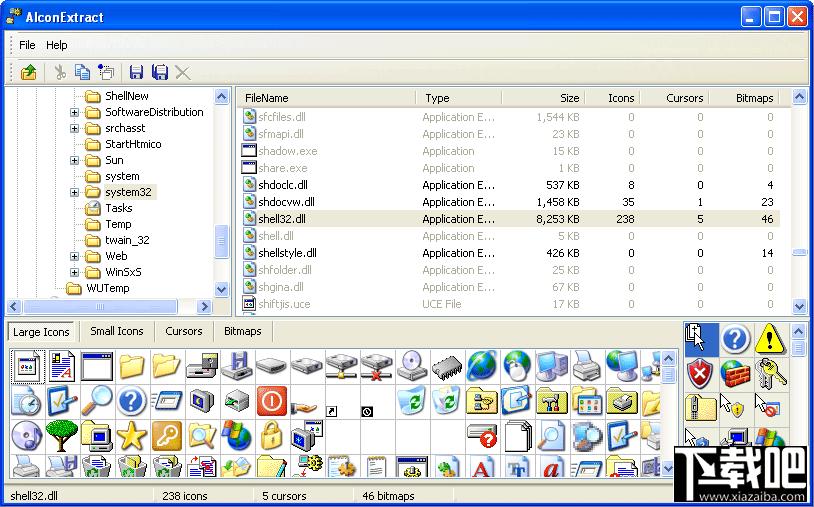The width and height of the screenshot is (814, 507).
Task: Select the yellow warning triangle image
Action: pos(769,340)
